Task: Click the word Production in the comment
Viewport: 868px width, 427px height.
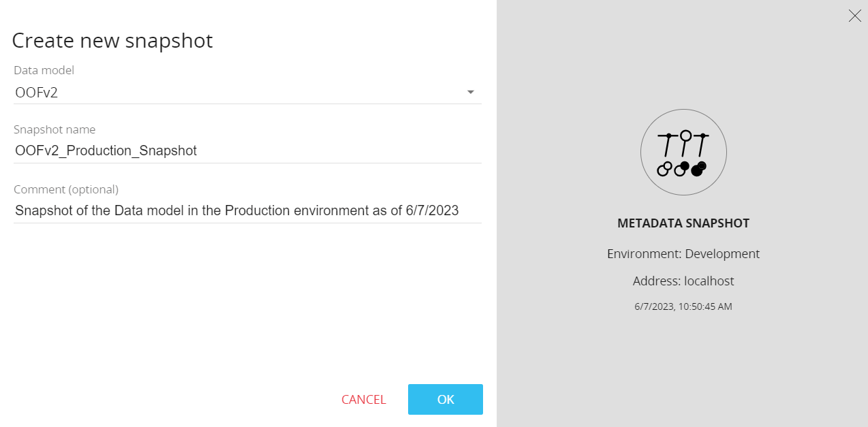Action: pos(258,210)
